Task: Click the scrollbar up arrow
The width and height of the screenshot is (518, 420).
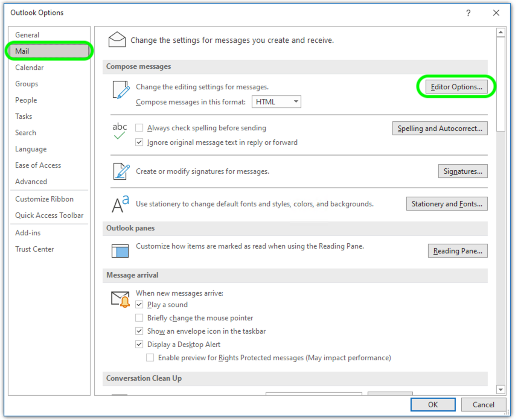Action: point(500,33)
